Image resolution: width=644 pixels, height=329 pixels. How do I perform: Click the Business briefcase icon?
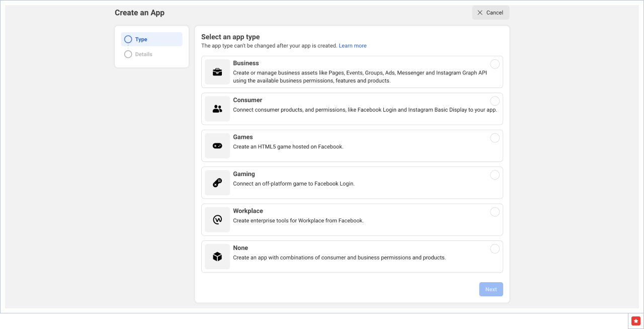coord(217,72)
